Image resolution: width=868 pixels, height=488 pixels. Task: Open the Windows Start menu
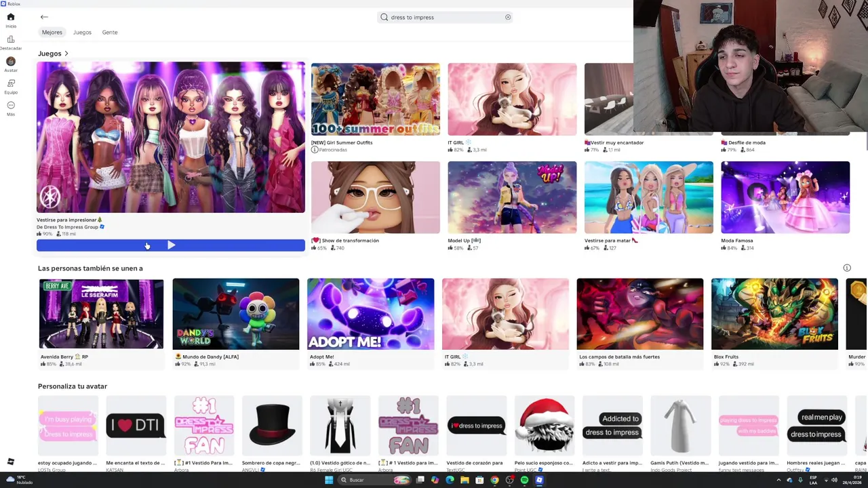pyautogui.click(x=329, y=480)
